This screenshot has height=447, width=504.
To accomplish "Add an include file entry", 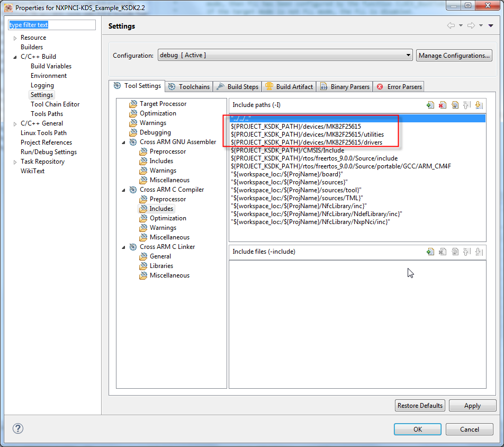I will pyautogui.click(x=430, y=252).
